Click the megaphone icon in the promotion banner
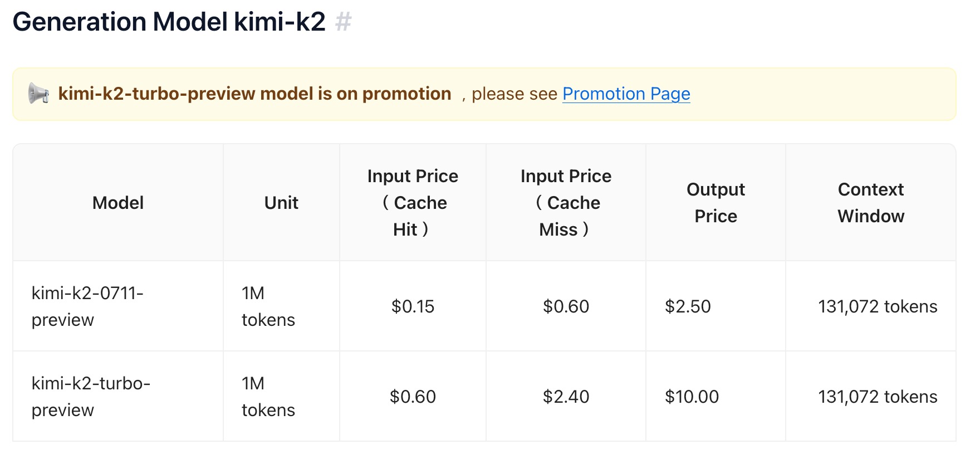 pos(39,94)
